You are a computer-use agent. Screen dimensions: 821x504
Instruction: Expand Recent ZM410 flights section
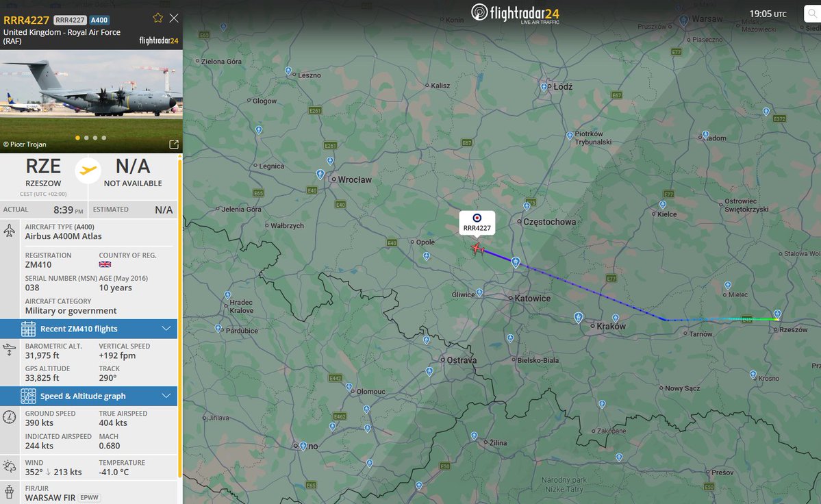pyautogui.click(x=88, y=329)
